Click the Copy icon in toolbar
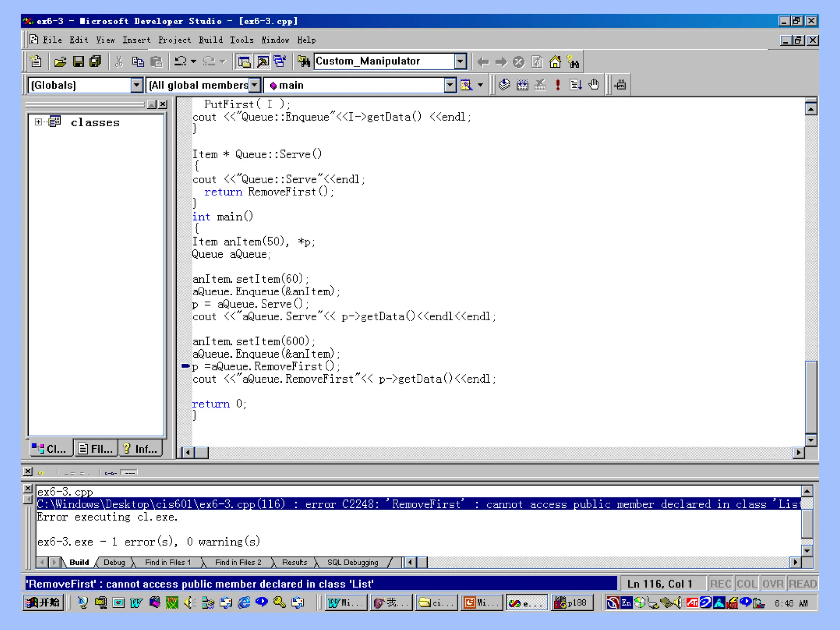Viewport: 840px width, 630px height. 138,62
